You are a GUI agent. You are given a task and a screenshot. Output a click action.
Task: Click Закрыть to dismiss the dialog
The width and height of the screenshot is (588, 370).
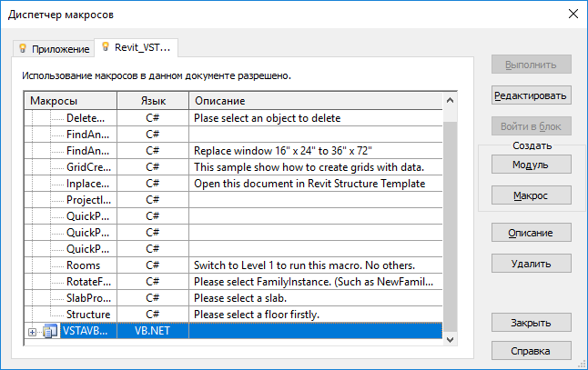click(531, 323)
